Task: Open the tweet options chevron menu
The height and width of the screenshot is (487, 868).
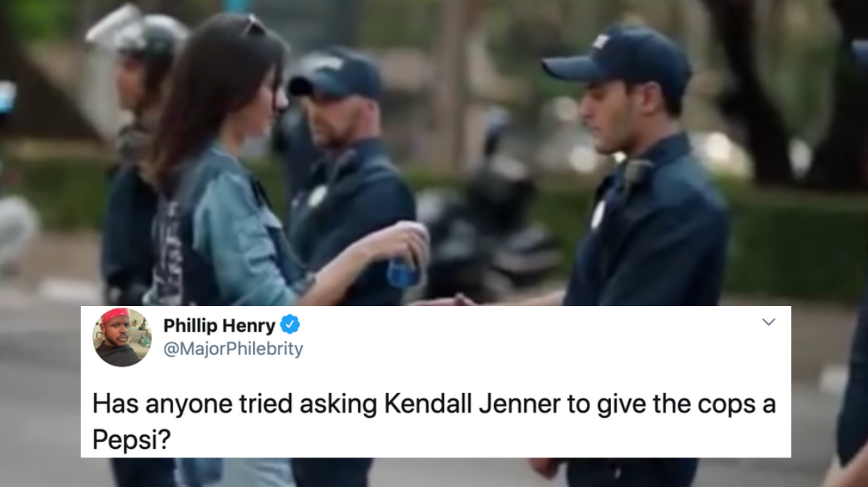Action: 768,322
